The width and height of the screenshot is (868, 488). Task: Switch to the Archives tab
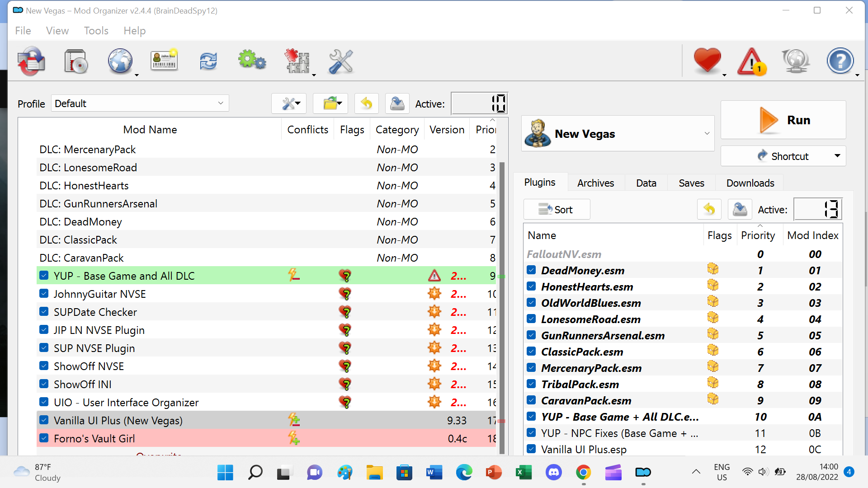596,183
